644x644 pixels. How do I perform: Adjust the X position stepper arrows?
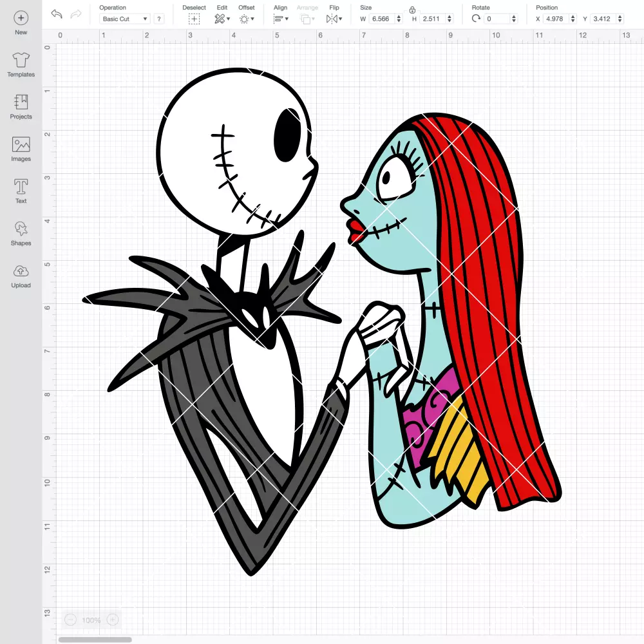click(x=573, y=19)
